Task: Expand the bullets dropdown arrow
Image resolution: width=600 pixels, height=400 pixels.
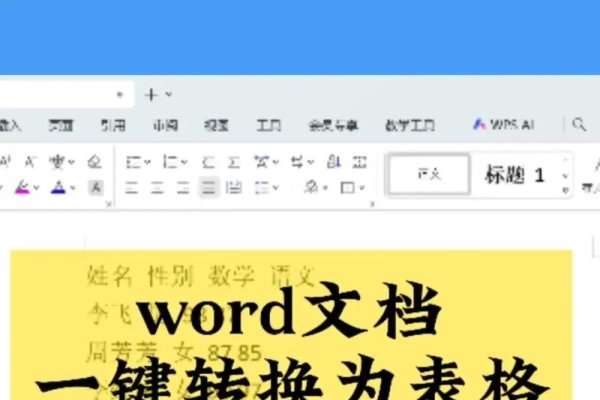Action: (147, 162)
